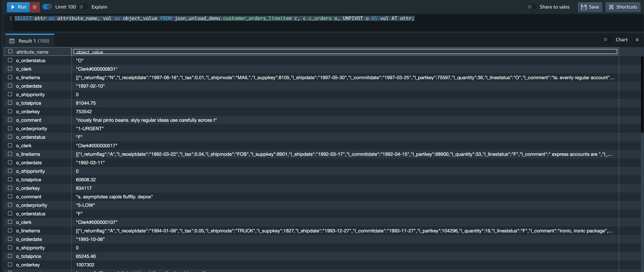Close the results panel with X
This screenshot has height=272, width=644.
coord(637,40)
